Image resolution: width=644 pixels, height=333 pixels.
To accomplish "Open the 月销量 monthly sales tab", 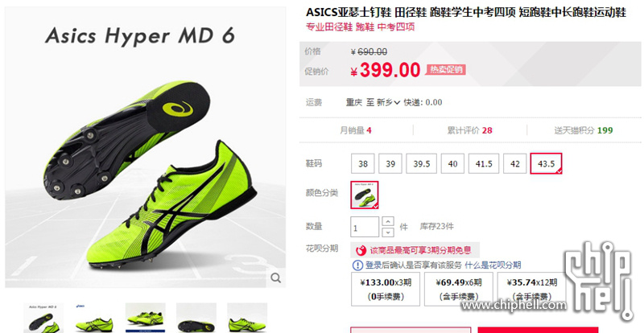I will tap(356, 130).
